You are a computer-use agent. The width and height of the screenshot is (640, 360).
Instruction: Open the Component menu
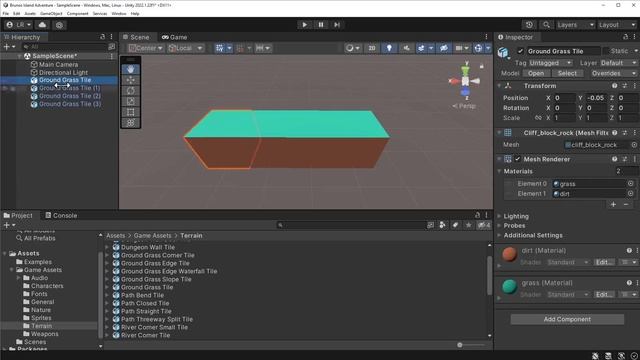coord(77,13)
